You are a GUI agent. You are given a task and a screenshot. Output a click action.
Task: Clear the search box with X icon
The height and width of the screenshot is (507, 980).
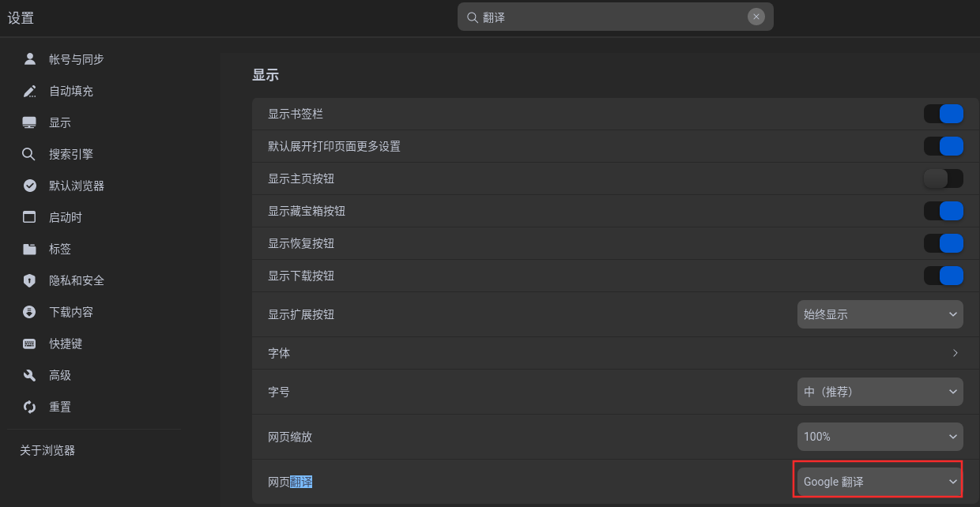756,17
